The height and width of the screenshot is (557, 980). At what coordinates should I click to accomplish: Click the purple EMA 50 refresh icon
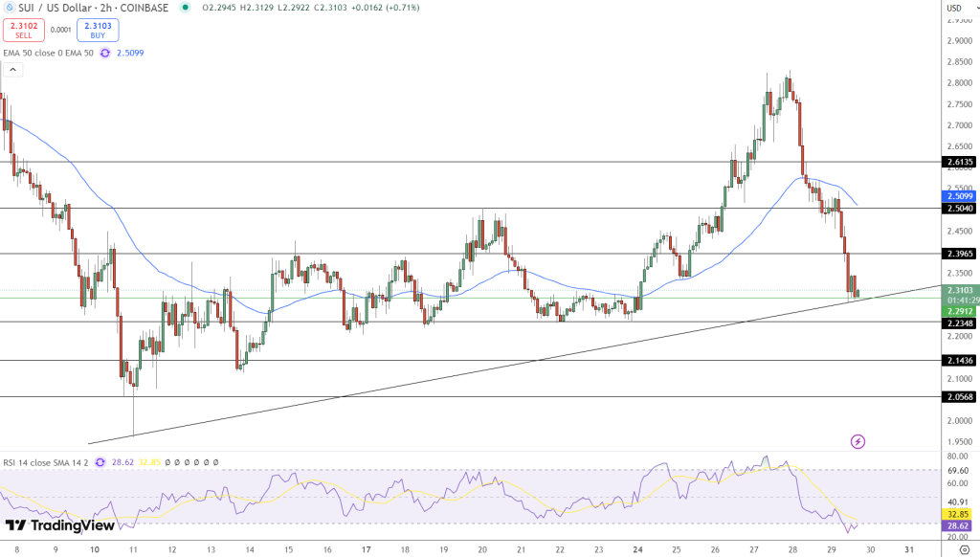(105, 54)
